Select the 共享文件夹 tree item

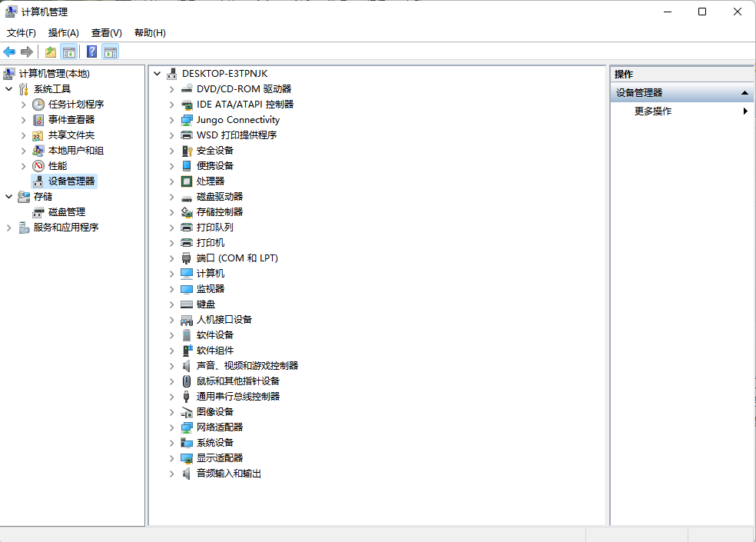pyautogui.click(x=71, y=135)
